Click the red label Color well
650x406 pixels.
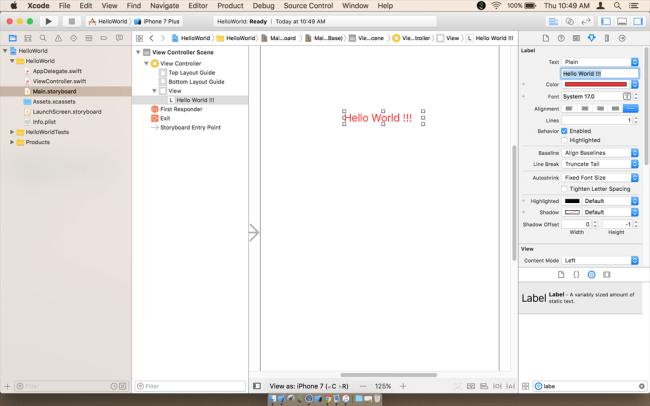coord(596,84)
